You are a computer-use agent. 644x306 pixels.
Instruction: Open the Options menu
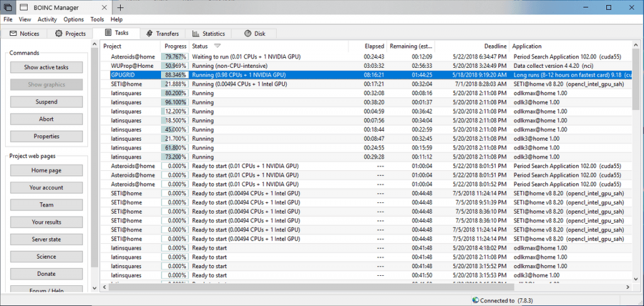pyautogui.click(x=74, y=19)
